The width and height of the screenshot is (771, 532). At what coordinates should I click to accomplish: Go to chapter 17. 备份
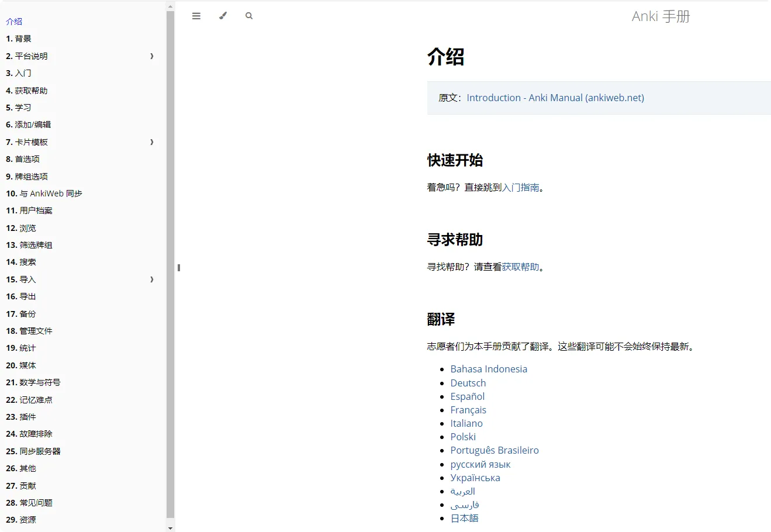(x=21, y=314)
